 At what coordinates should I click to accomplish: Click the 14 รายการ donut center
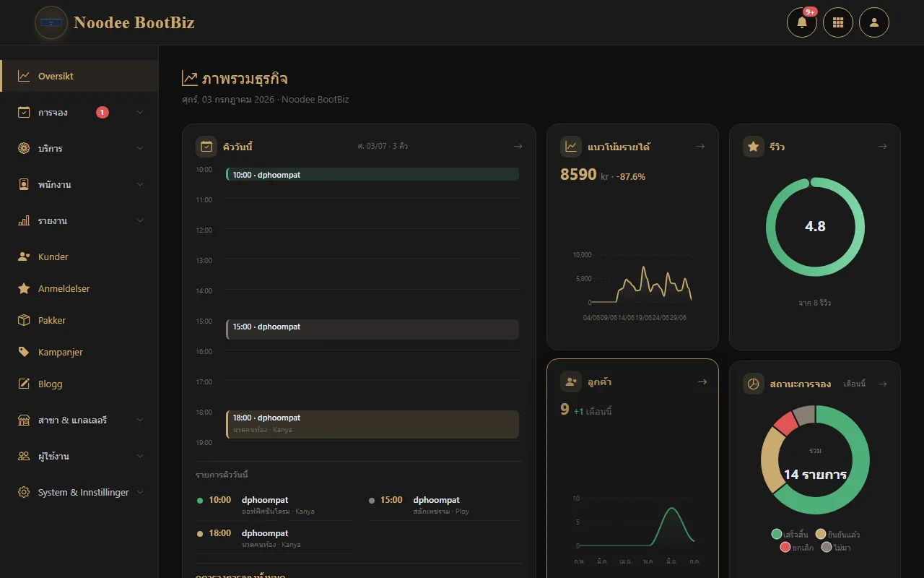[x=815, y=475]
